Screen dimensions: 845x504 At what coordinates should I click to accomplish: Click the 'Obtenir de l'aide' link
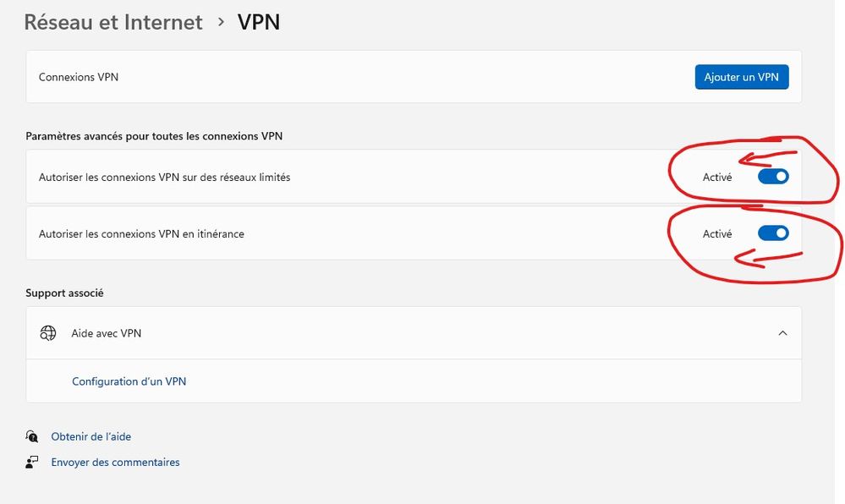(x=91, y=436)
